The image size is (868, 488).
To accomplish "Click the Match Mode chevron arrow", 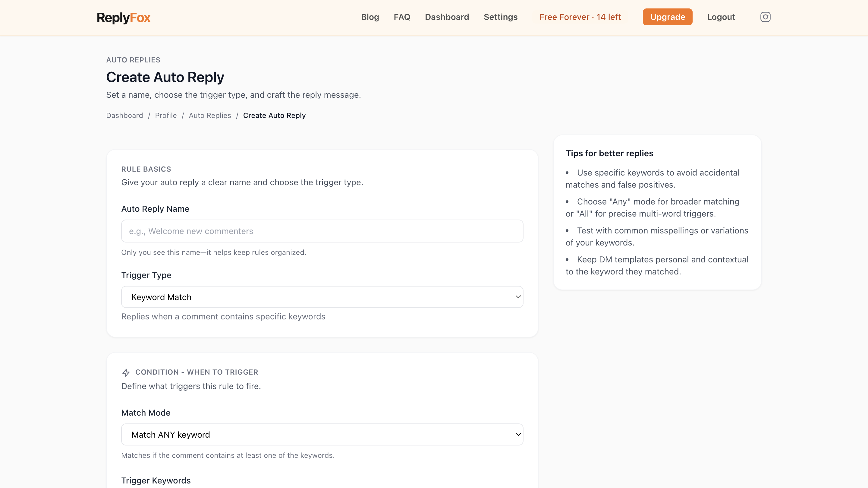I will 518,434.
